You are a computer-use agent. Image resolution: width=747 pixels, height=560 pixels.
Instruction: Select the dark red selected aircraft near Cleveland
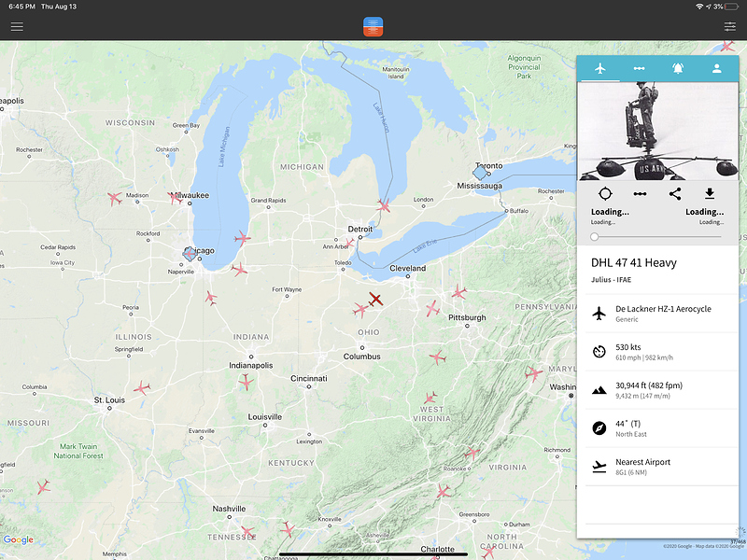point(375,300)
